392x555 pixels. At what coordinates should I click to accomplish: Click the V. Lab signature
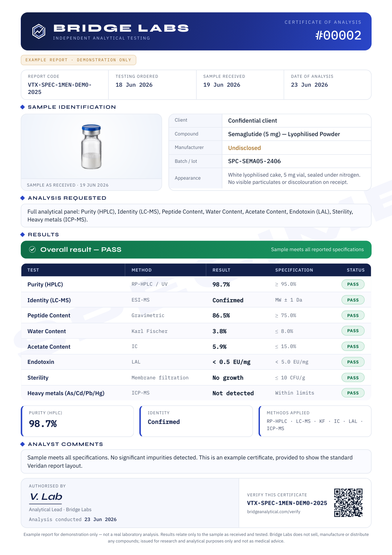click(x=46, y=497)
